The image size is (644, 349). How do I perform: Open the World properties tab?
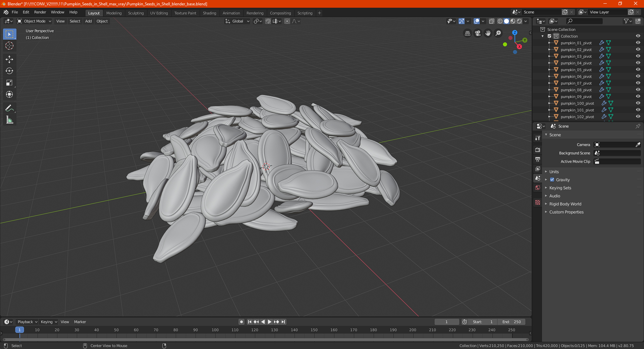538,188
